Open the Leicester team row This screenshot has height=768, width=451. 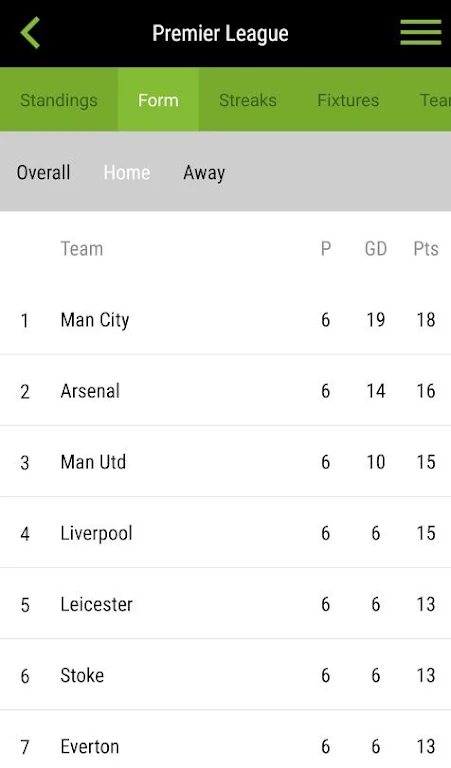click(225, 603)
